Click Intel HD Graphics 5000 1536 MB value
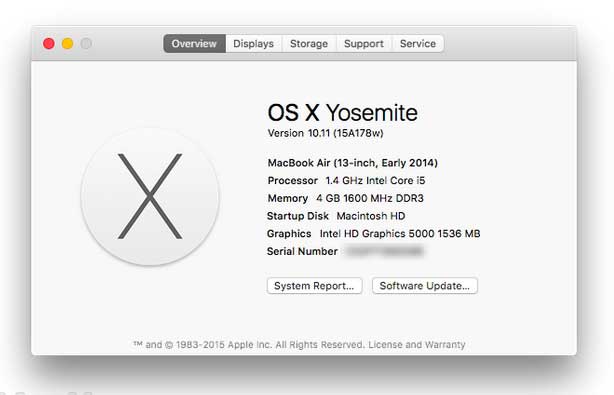The width and height of the screenshot is (614, 395). 400,234
